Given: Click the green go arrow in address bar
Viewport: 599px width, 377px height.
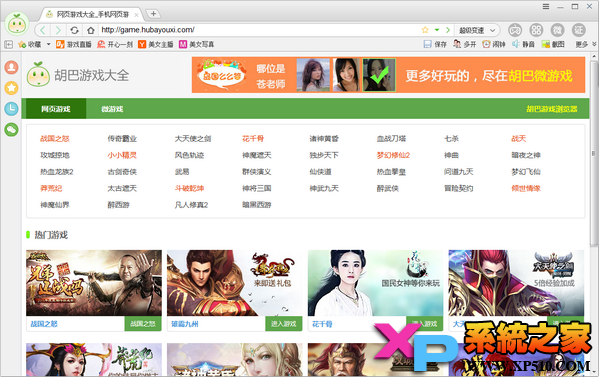Looking at the screenshot, I should 448,30.
